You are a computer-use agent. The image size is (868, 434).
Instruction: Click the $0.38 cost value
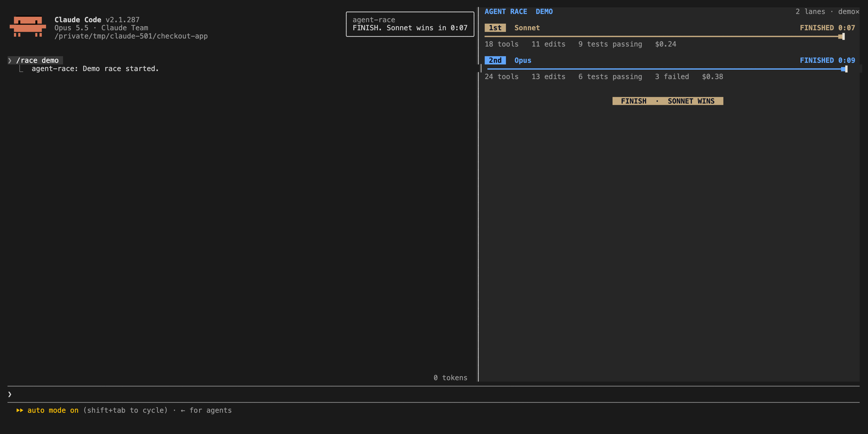[x=712, y=77]
